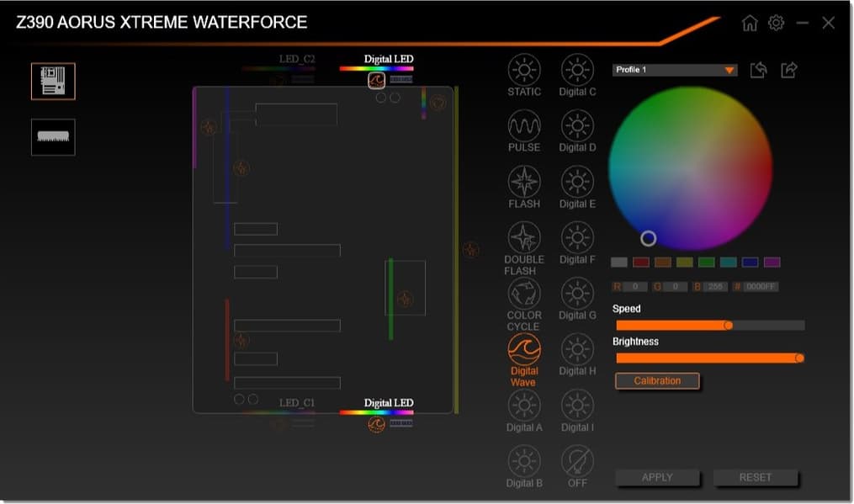Click the hex color code field

click(761, 287)
